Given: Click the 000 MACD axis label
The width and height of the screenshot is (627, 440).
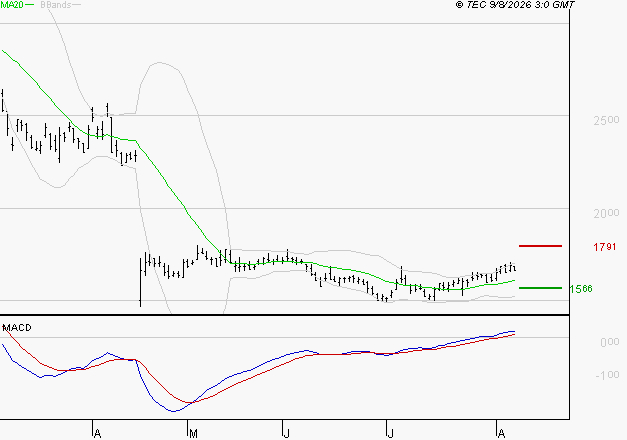Looking at the screenshot, I should pyautogui.click(x=610, y=342).
